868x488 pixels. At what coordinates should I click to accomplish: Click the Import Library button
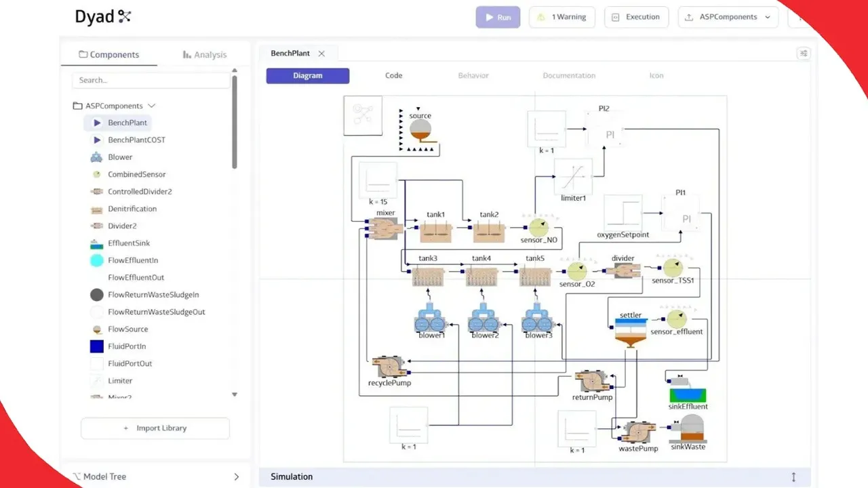pos(155,428)
